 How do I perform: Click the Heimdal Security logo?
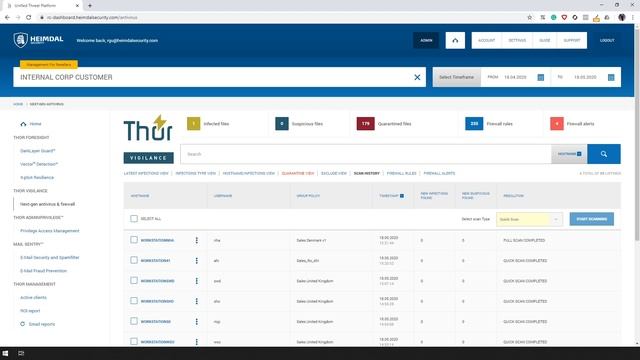click(38, 40)
